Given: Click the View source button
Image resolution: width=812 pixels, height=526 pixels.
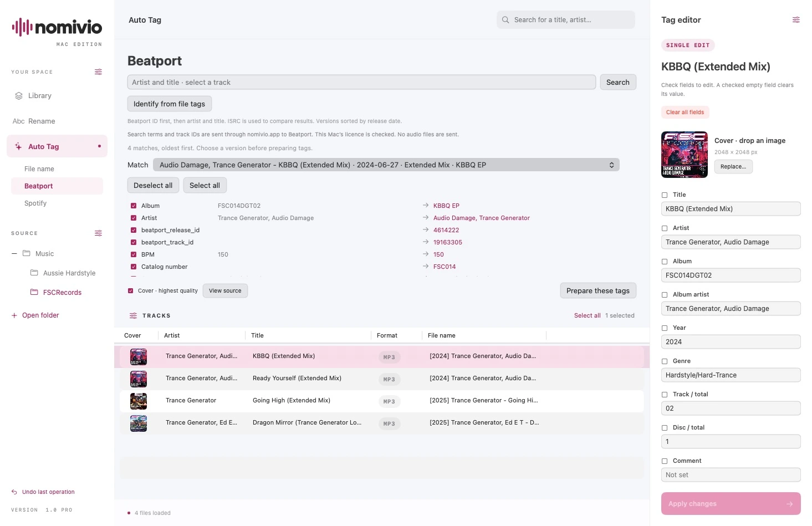Looking at the screenshot, I should point(225,290).
